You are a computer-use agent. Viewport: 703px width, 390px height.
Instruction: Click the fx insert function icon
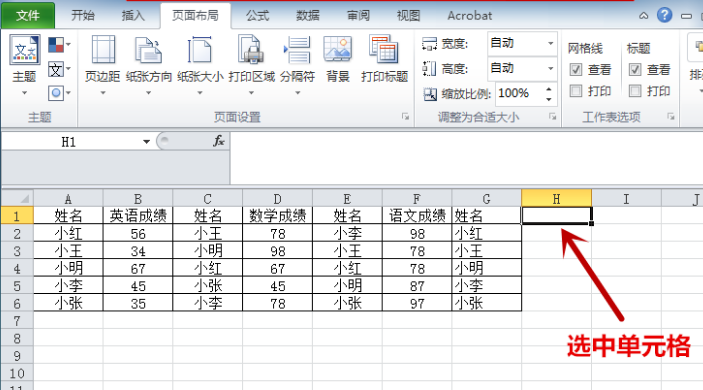click(218, 141)
